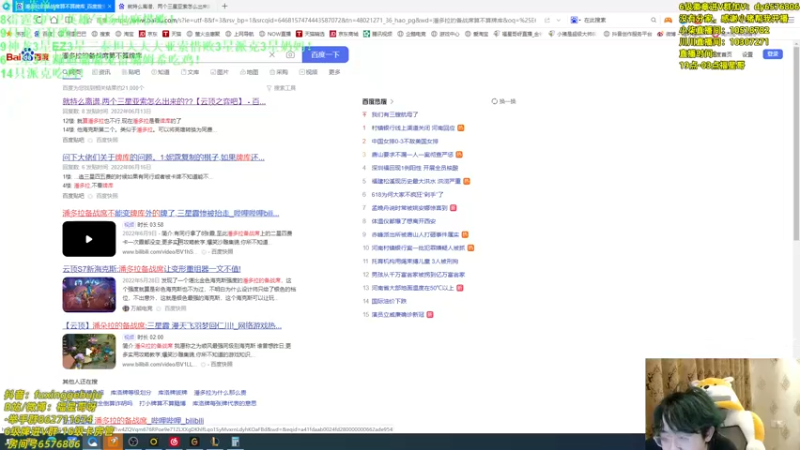
Task: Open the 天猫精选 bookmark
Action: (310, 34)
